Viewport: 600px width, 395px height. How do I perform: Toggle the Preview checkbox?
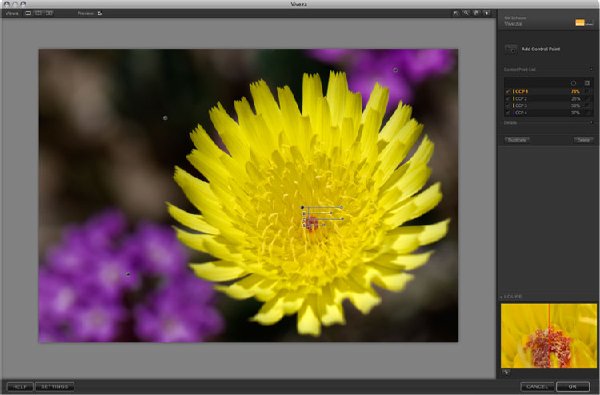(99, 13)
